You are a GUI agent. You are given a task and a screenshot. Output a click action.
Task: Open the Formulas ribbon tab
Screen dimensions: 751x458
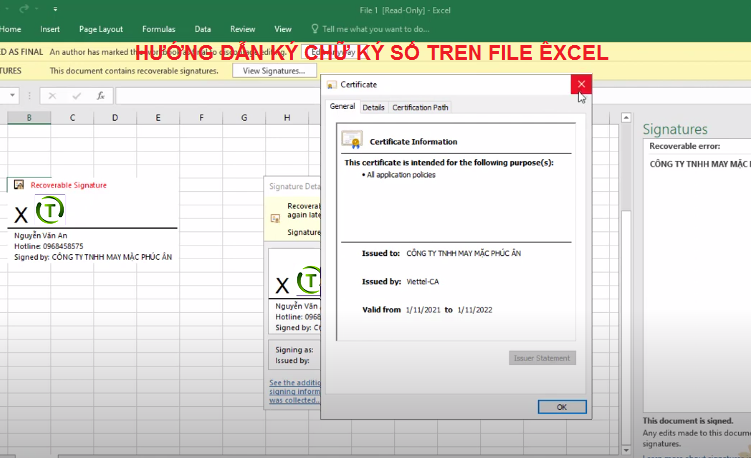click(x=159, y=29)
